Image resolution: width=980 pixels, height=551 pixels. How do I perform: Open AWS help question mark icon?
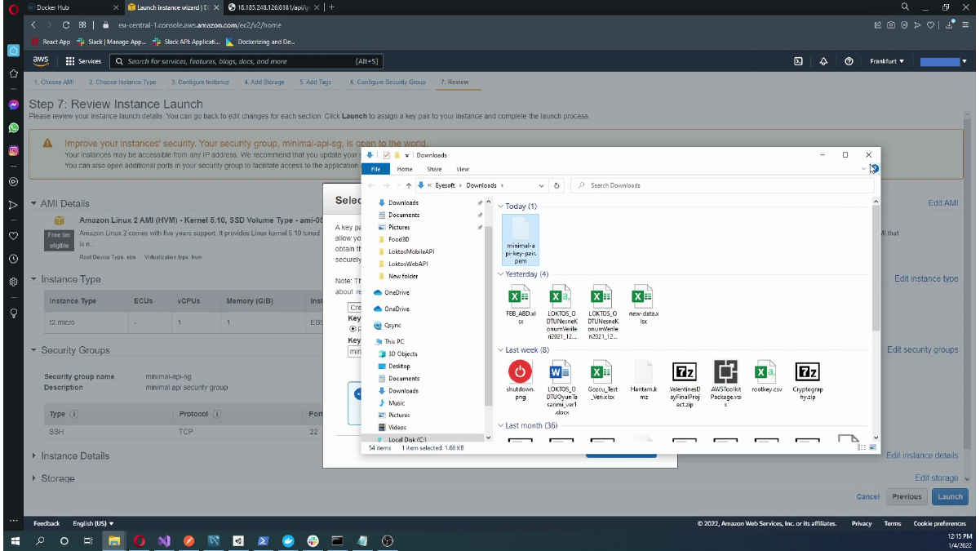pos(849,61)
